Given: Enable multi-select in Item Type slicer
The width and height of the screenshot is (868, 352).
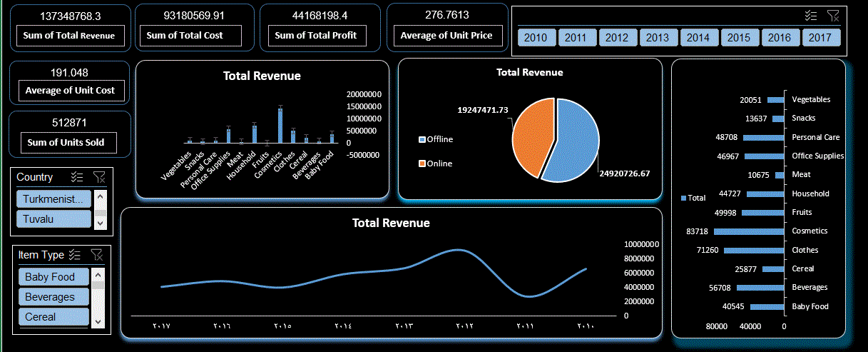Looking at the screenshot, I should [x=75, y=254].
